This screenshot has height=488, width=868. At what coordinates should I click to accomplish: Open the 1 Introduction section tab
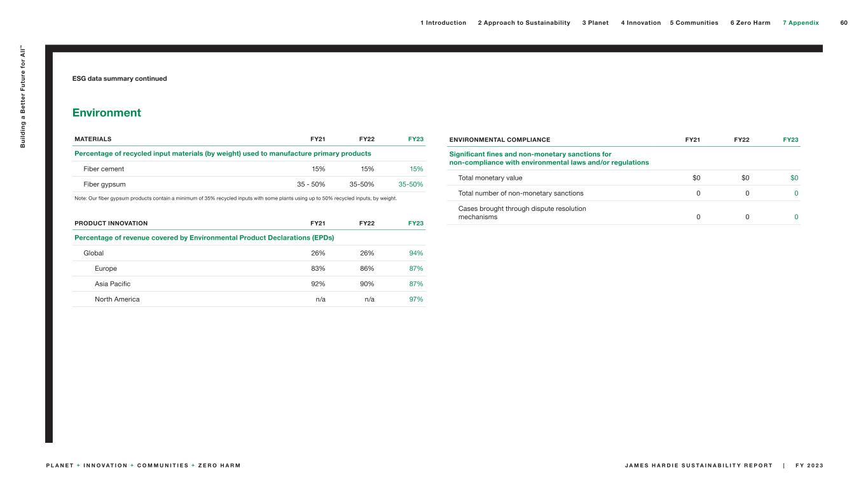click(x=443, y=23)
